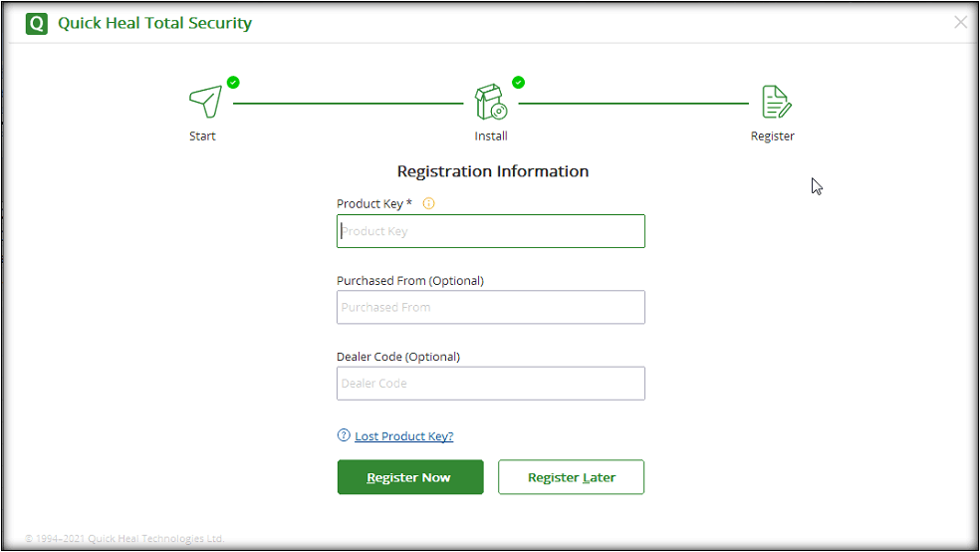Click the Lost Product Key help icon
This screenshot has height=552, width=980.
344,435
